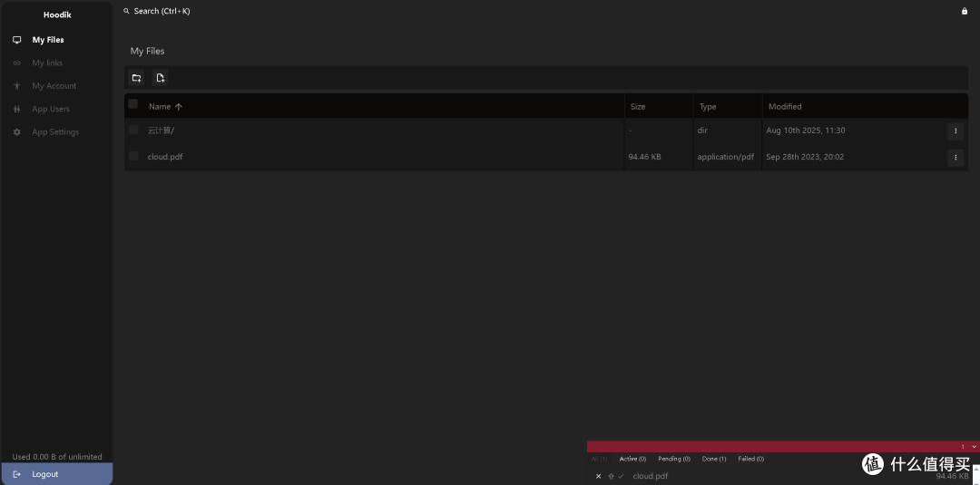Click the My Account person icon

[x=17, y=86]
